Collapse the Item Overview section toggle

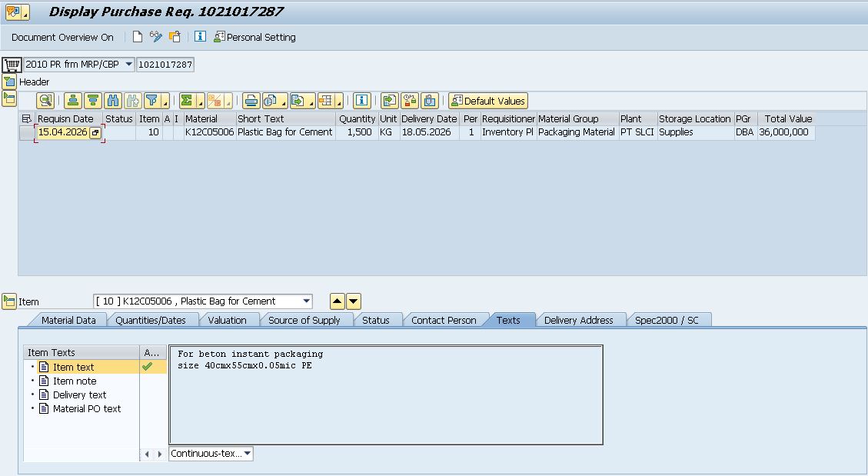9,98
